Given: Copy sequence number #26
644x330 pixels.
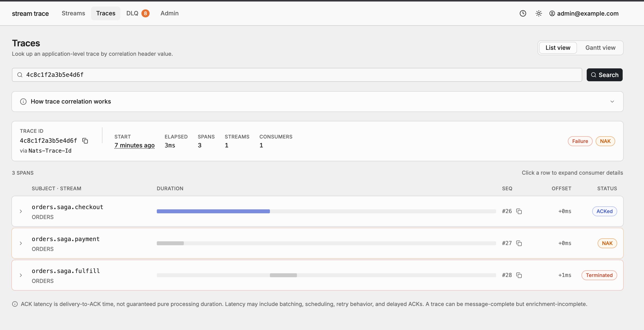Looking at the screenshot, I should 519,211.
